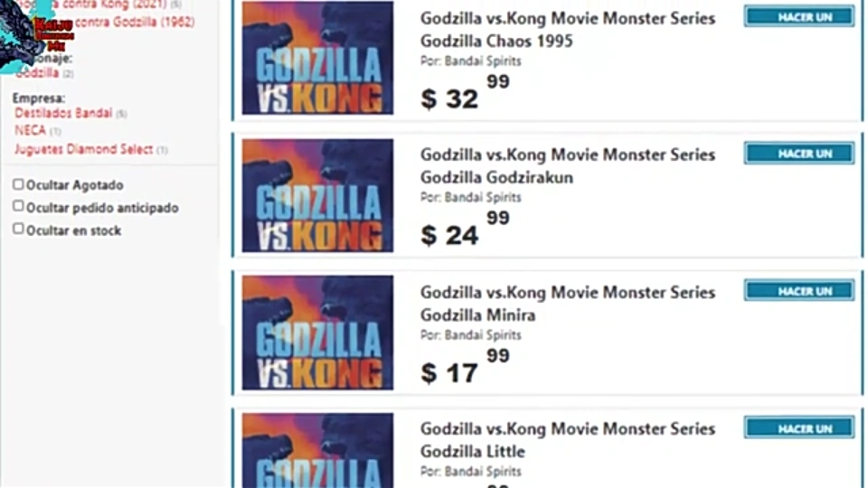This screenshot has height=488, width=868.
Task: Open the Godzilla Minira product thumbnail
Action: click(317, 333)
